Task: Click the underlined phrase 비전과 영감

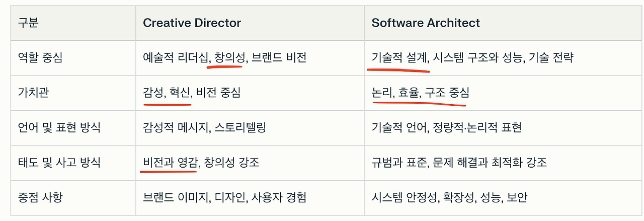Action: click(170, 162)
